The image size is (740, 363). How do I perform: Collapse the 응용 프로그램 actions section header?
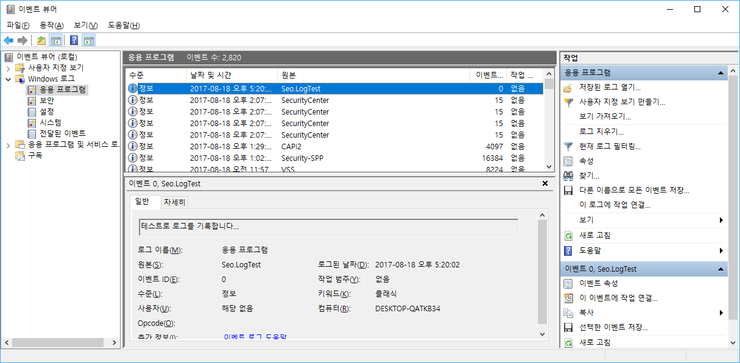(720, 73)
